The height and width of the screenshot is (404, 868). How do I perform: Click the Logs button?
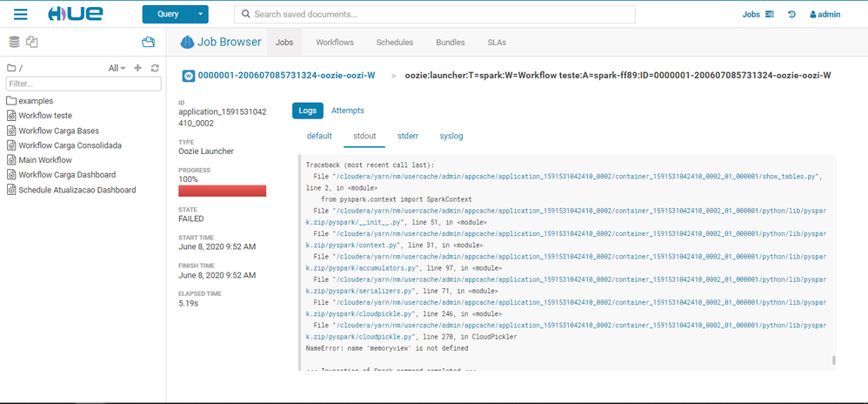[308, 111]
